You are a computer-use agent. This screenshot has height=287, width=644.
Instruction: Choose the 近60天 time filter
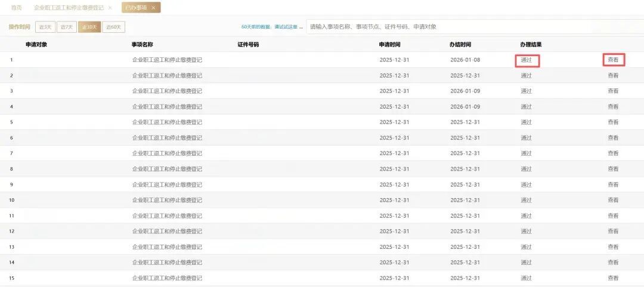point(113,27)
